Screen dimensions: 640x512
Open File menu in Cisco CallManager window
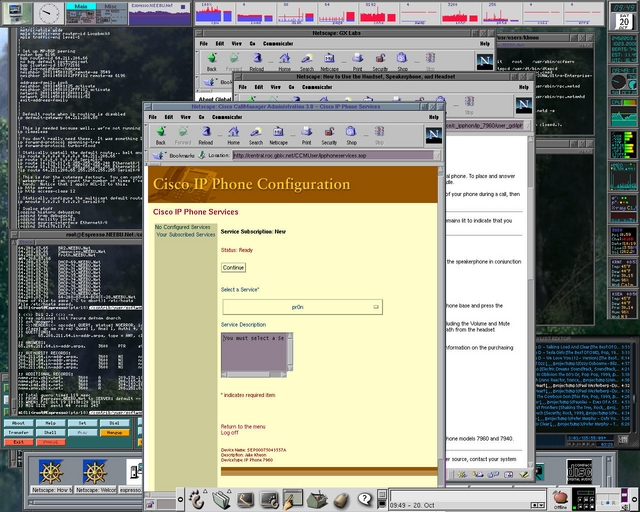click(x=153, y=117)
